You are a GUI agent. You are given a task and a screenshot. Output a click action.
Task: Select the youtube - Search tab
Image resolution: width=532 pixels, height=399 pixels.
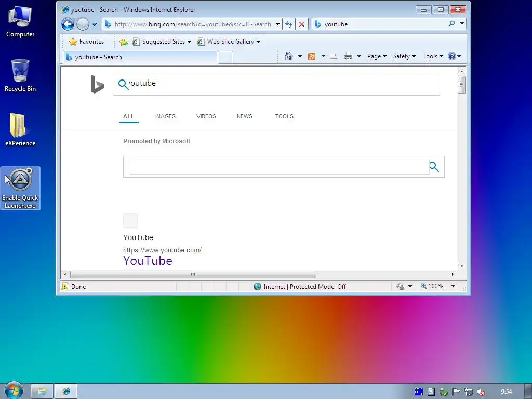click(140, 57)
